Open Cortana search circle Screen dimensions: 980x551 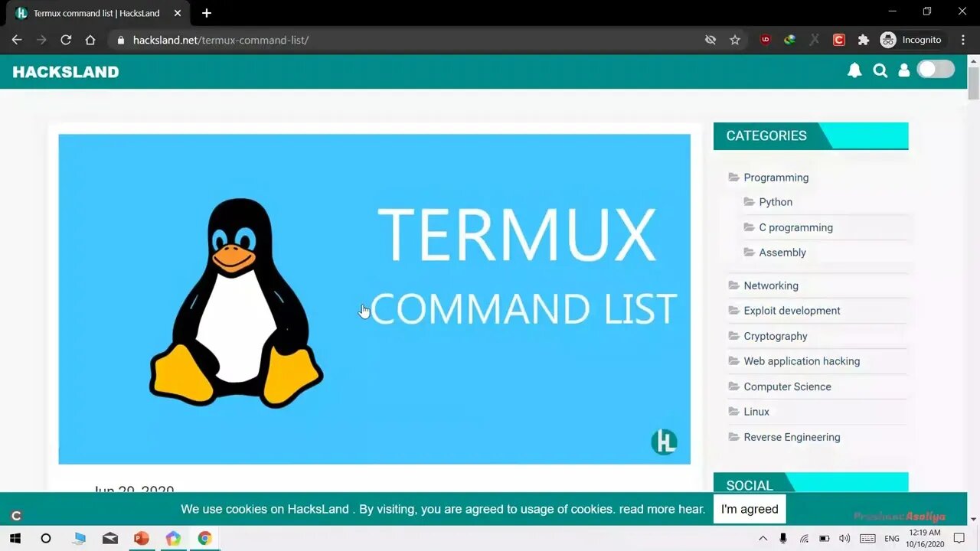pos(46,538)
